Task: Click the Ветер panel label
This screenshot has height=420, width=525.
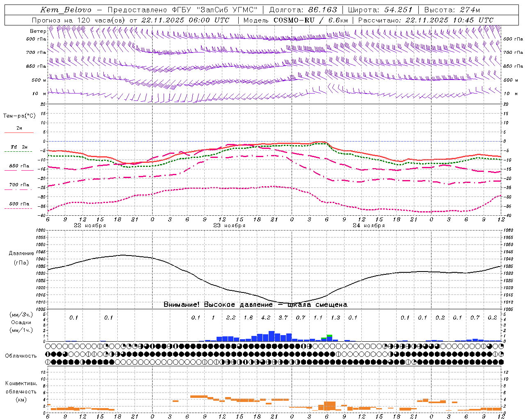Action: click(x=38, y=31)
